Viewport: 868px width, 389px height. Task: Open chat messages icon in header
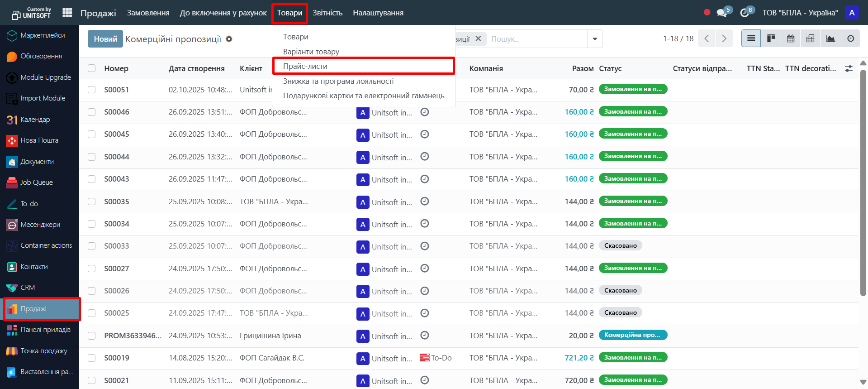(x=722, y=13)
